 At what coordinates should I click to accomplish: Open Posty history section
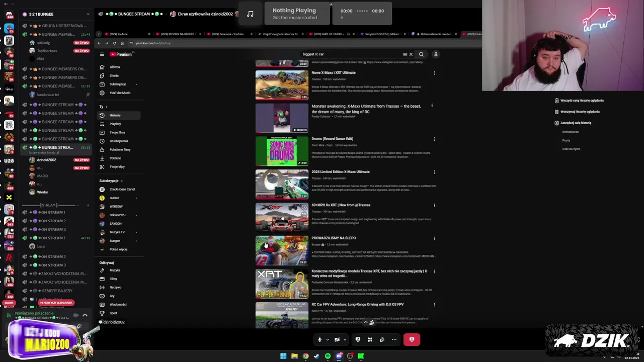click(x=566, y=140)
